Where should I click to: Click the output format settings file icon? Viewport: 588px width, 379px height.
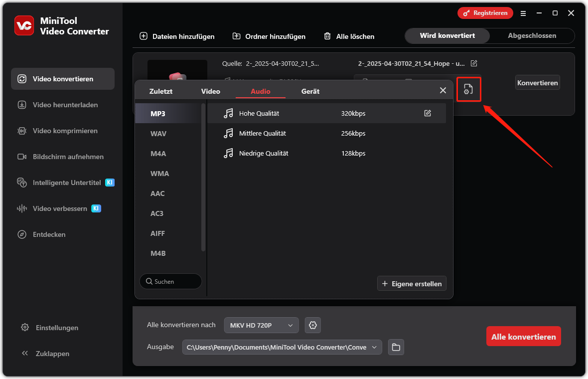coord(468,89)
